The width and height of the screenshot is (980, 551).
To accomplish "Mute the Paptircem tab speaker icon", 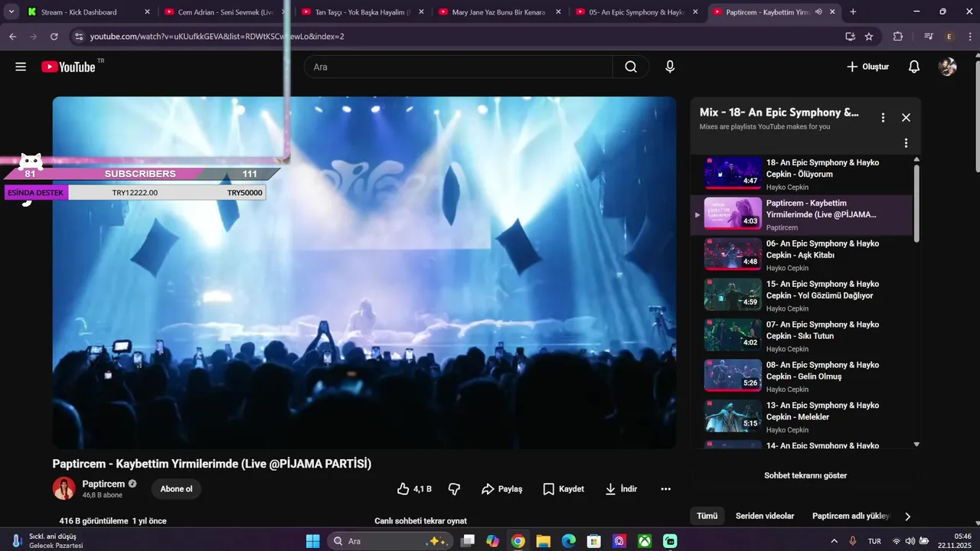I will pyautogui.click(x=818, y=12).
